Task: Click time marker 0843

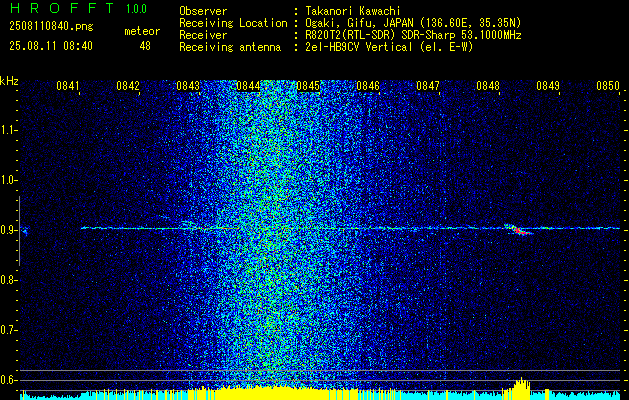Action: pyautogui.click(x=188, y=86)
